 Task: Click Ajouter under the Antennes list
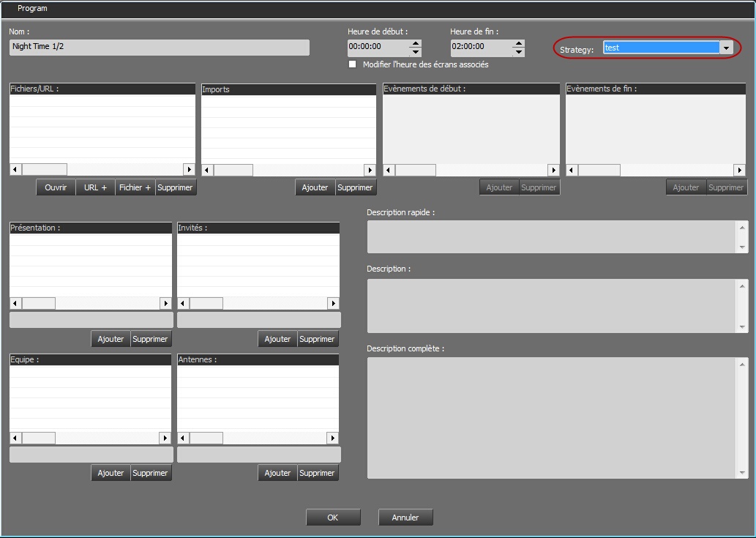[x=277, y=473]
